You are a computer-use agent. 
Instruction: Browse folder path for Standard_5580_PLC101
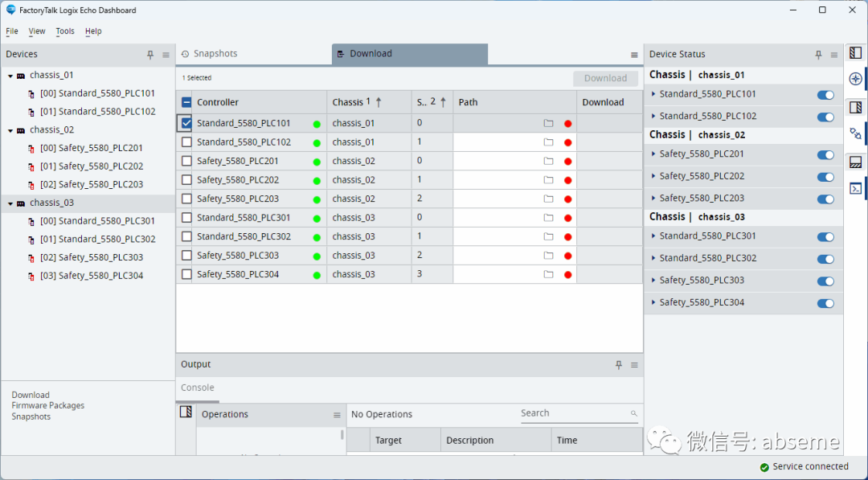pos(549,124)
